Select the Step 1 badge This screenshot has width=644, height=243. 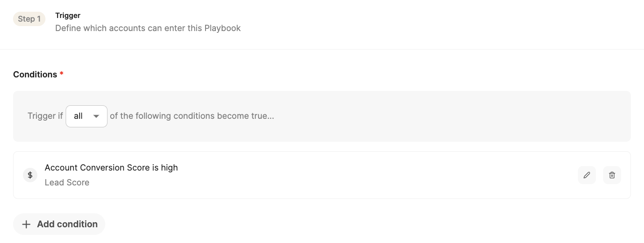click(x=29, y=19)
